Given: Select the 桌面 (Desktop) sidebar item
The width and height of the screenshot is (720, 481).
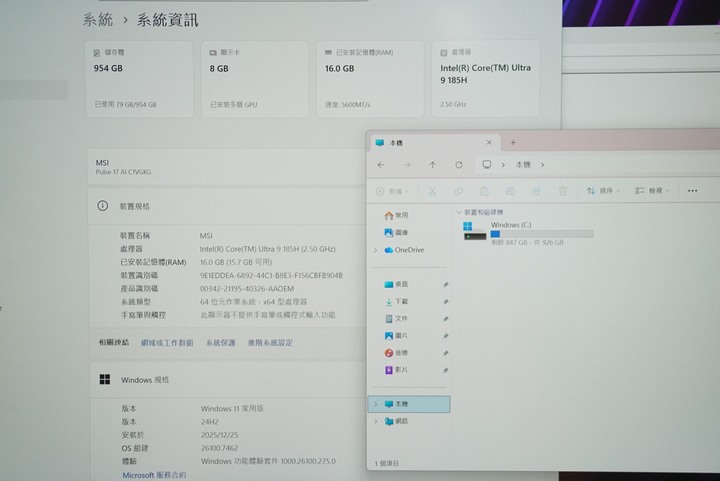Looking at the screenshot, I should (x=400, y=284).
